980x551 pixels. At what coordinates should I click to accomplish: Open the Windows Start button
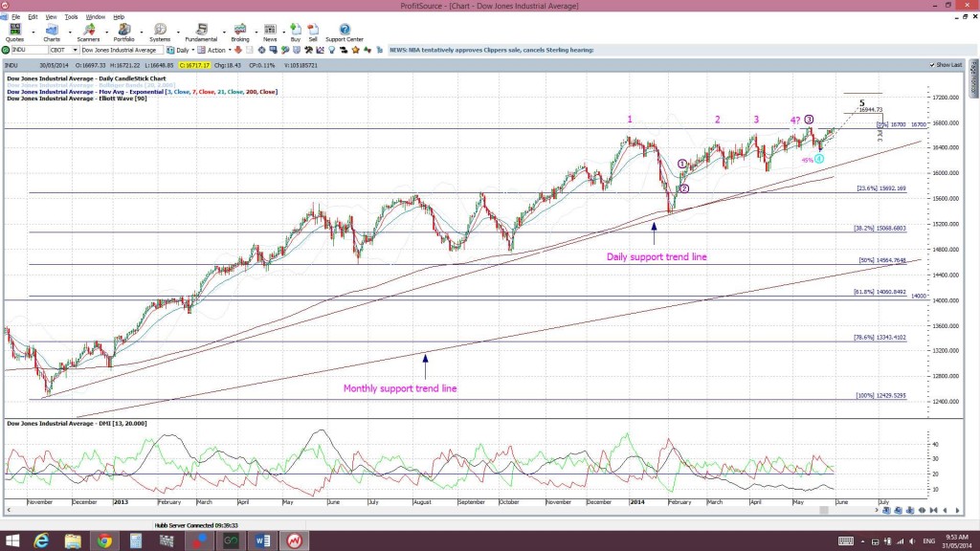(x=11, y=540)
